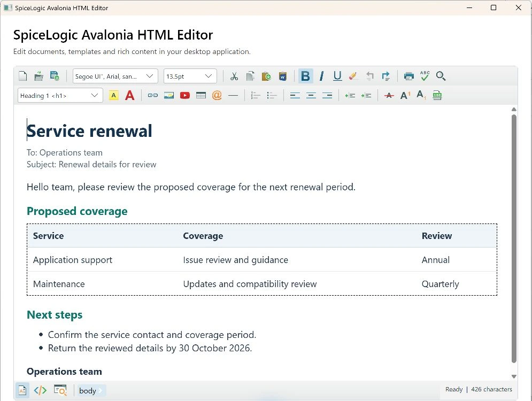This screenshot has height=401, width=532.
Task: Click the Paste clipboard icon
Action: point(267,76)
